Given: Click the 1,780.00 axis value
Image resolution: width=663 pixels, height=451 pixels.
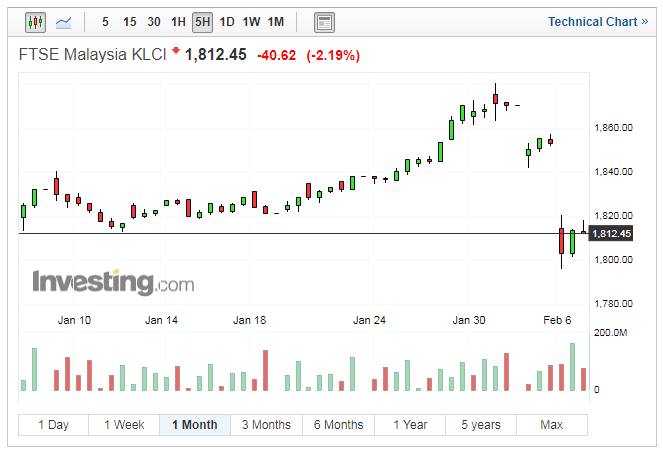Looking at the screenshot, I should [614, 303].
